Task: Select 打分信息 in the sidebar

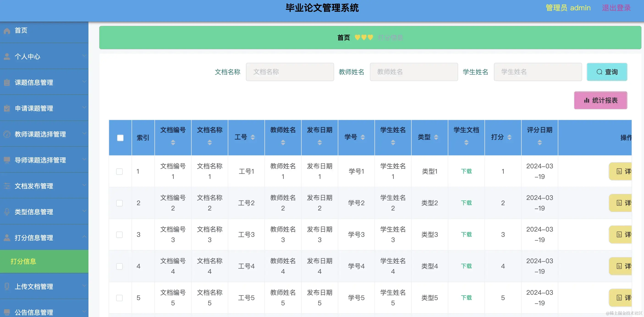Action: click(x=23, y=262)
